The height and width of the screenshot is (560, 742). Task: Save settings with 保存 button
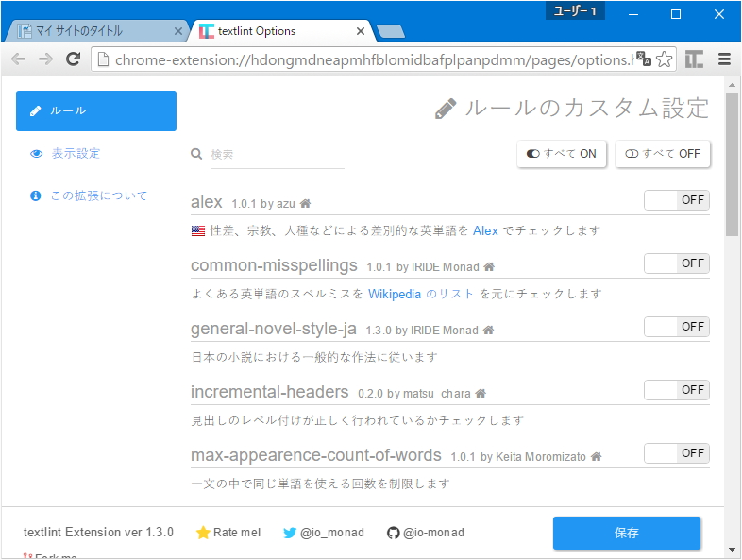point(627,533)
